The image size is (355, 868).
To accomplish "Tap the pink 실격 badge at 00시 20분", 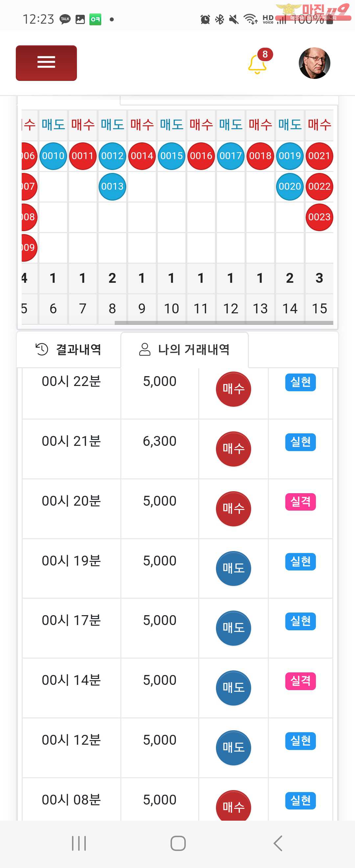I will pyautogui.click(x=300, y=502).
